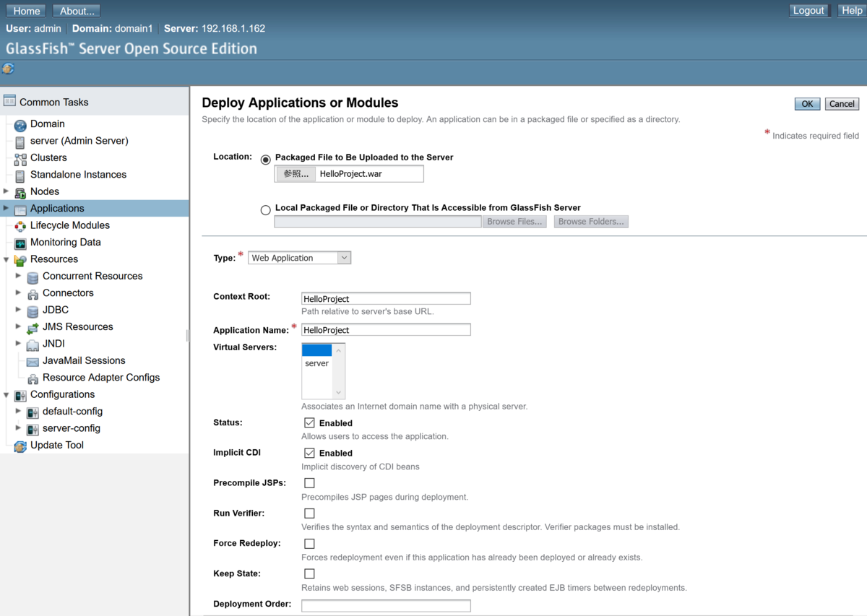This screenshot has height=616, width=867.
Task: Enable the Keep State checkbox
Action: click(x=309, y=573)
